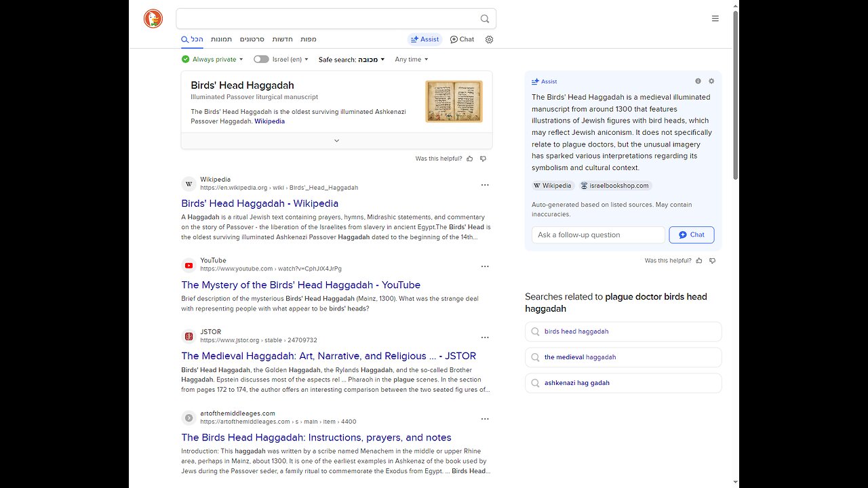Expand the Birds' Head Haggadah infobox
The height and width of the screenshot is (488, 868).
click(x=336, y=141)
